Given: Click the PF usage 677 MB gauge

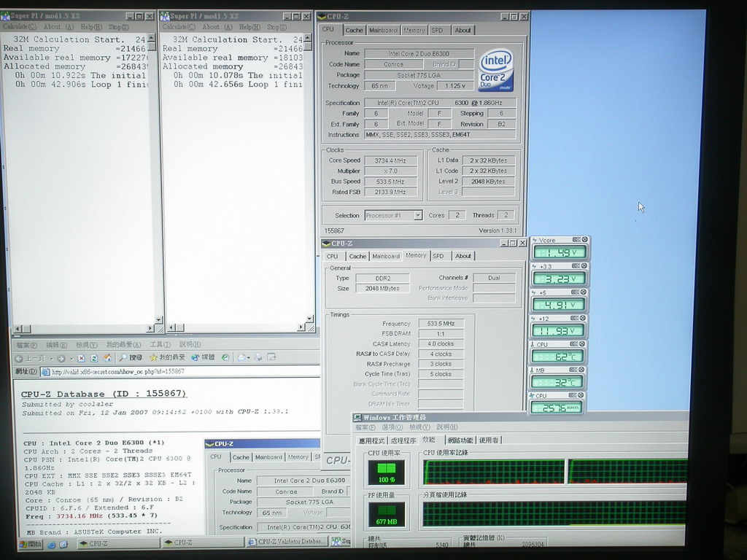Looking at the screenshot, I should [x=387, y=515].
